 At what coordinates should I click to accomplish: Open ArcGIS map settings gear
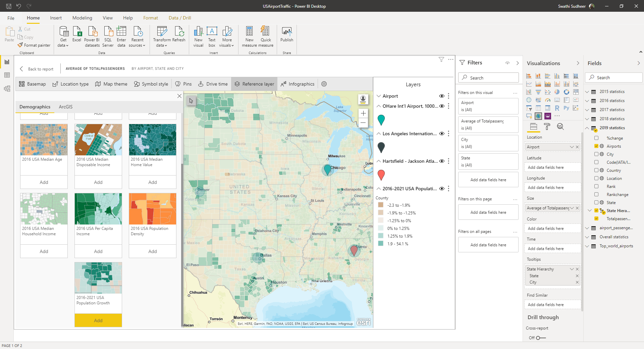tap(324, 84)
